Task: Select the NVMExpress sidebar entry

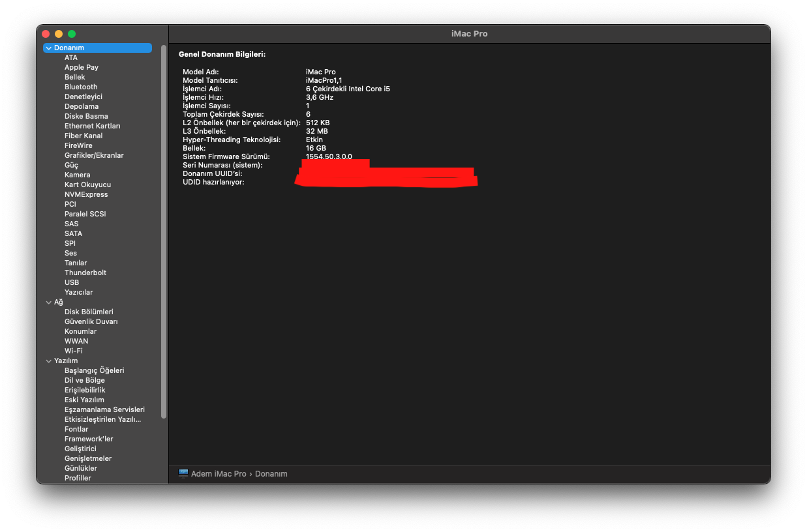Action: pyautogui.click(x=86, y=194)
